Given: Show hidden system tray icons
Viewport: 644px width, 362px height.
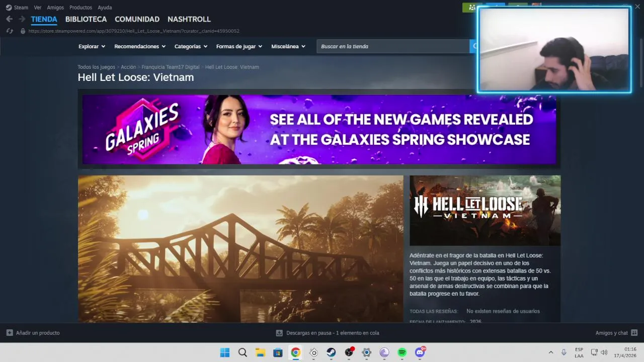Looking at the screenshot, I should tap(550, 352).
